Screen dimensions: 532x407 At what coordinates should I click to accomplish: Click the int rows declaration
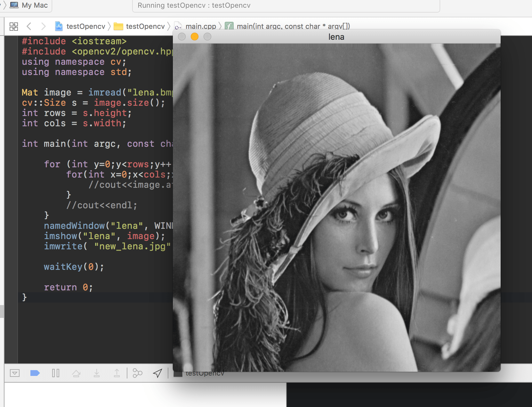pos(77,113)
